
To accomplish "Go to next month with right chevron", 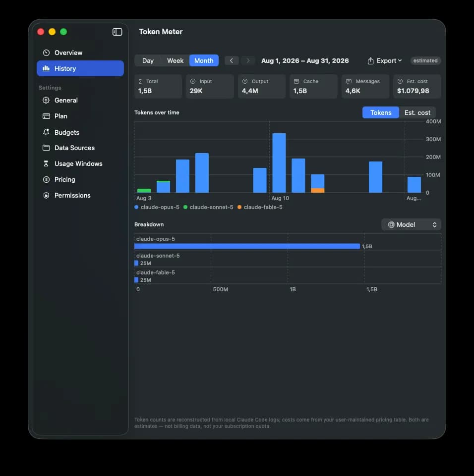I will (x=248, y=61).
